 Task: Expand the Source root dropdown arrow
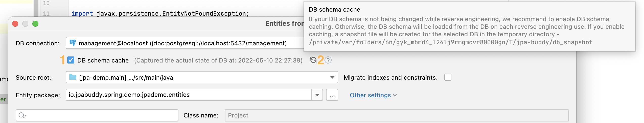point(332,77)
